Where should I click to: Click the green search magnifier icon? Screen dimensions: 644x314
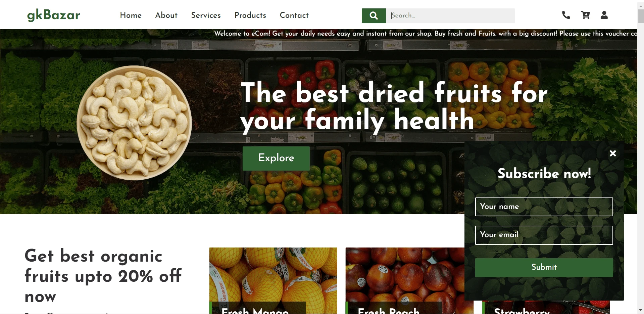point(374,16)
